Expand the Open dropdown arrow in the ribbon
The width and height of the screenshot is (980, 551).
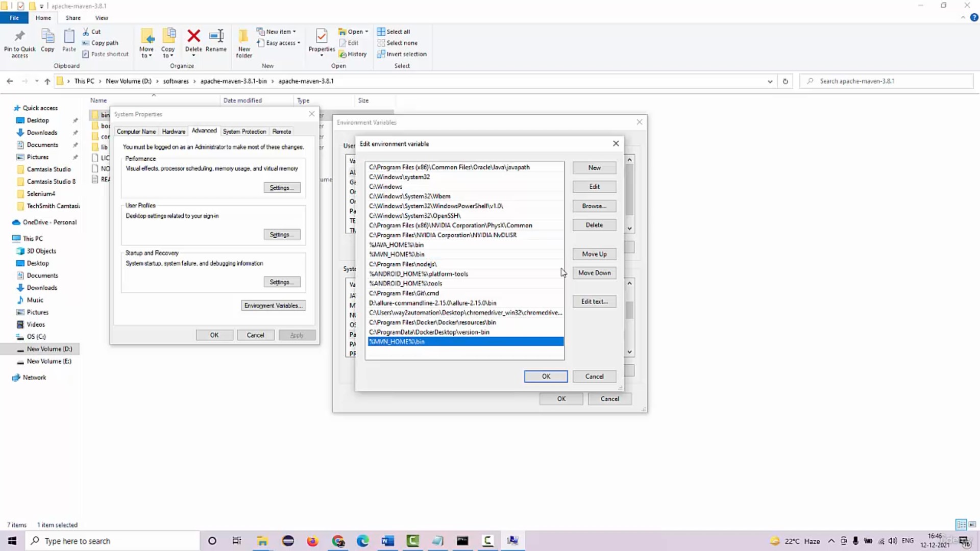point(366,32)
